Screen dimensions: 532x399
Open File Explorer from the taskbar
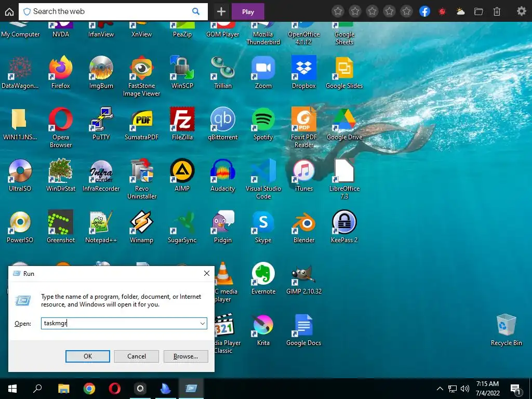63,389
